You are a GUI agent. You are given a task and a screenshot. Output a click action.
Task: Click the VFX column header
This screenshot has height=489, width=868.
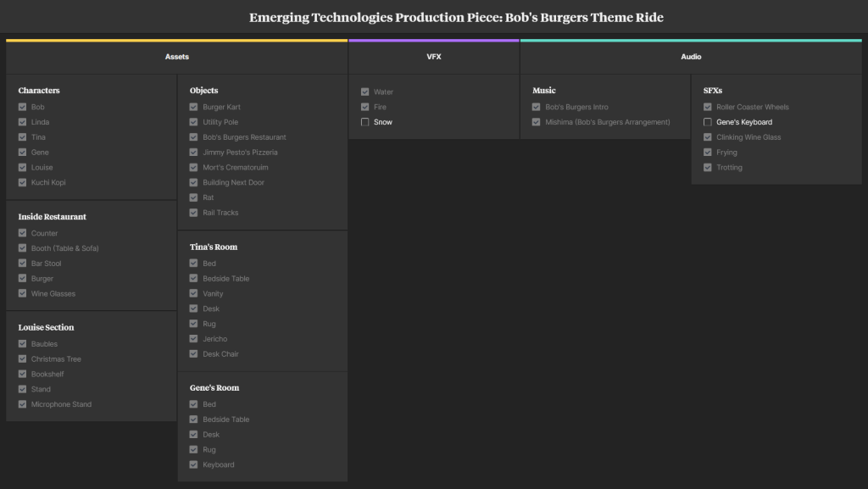pyautogui.click(x=434, y=57)
